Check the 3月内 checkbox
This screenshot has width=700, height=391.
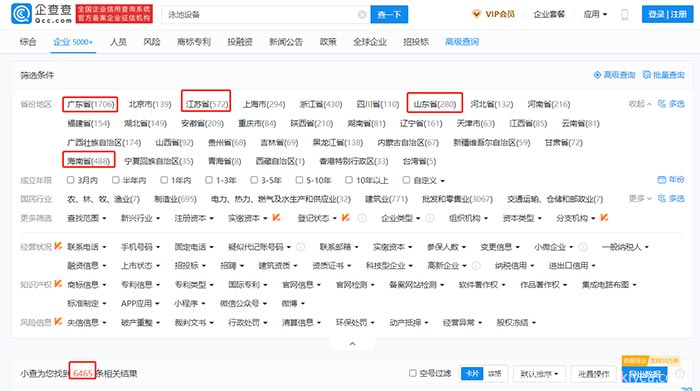click(70, 180)
